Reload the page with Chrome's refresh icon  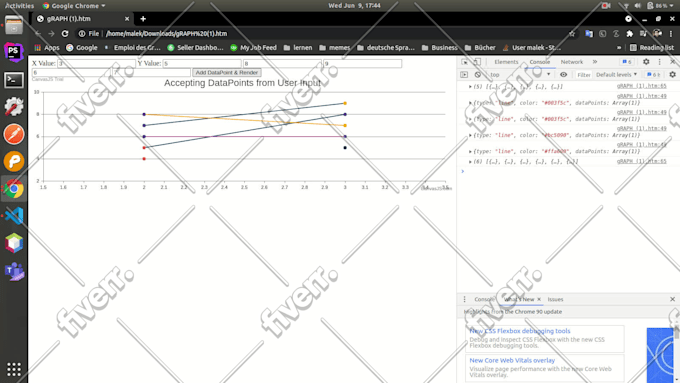pos(65,33)
